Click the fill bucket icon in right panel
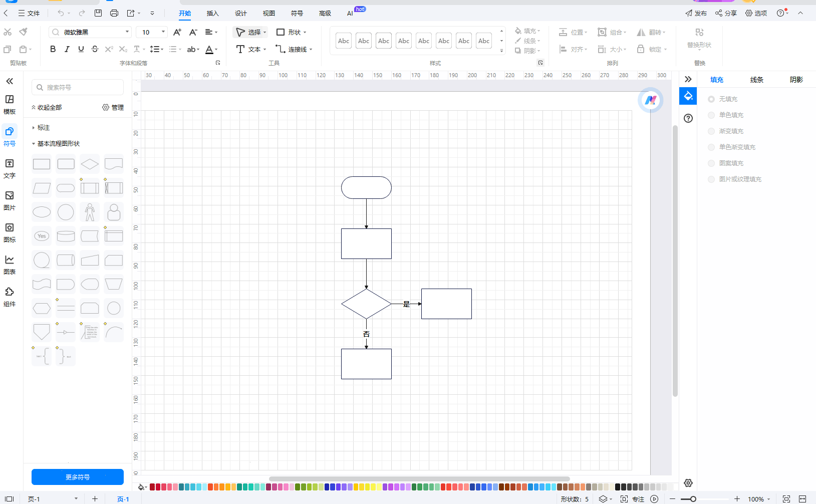816x504 pixels. coord(688,96)
